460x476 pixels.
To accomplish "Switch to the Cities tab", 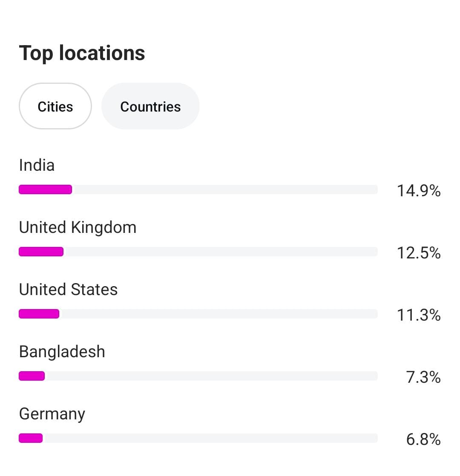I will [x=55, y=106].
